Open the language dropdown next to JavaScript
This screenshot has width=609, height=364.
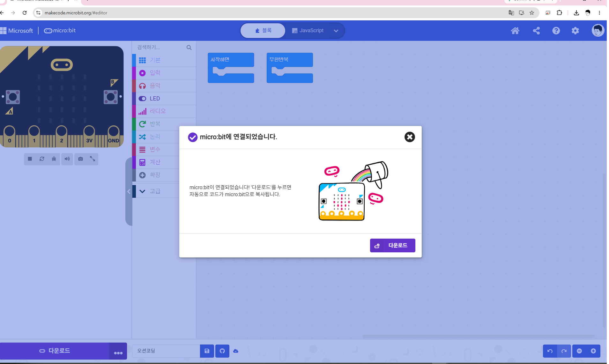(336, 31)
